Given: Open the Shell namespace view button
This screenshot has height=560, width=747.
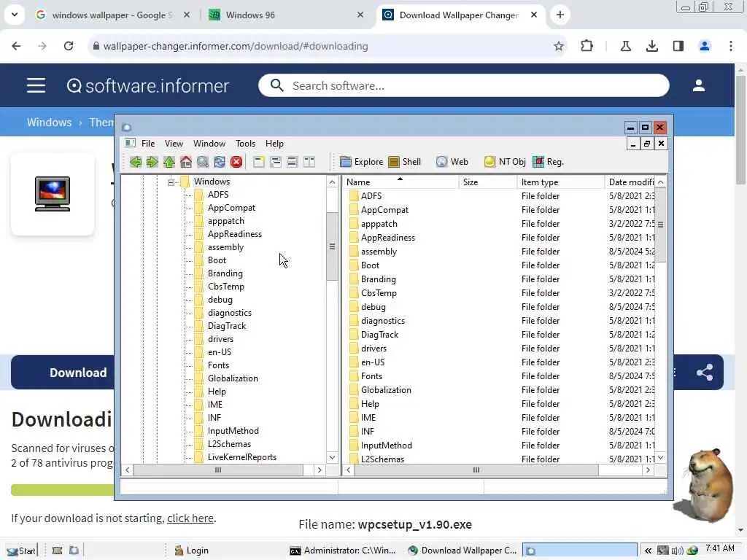Looking at the screenshot, I should (x=404, y=162).
